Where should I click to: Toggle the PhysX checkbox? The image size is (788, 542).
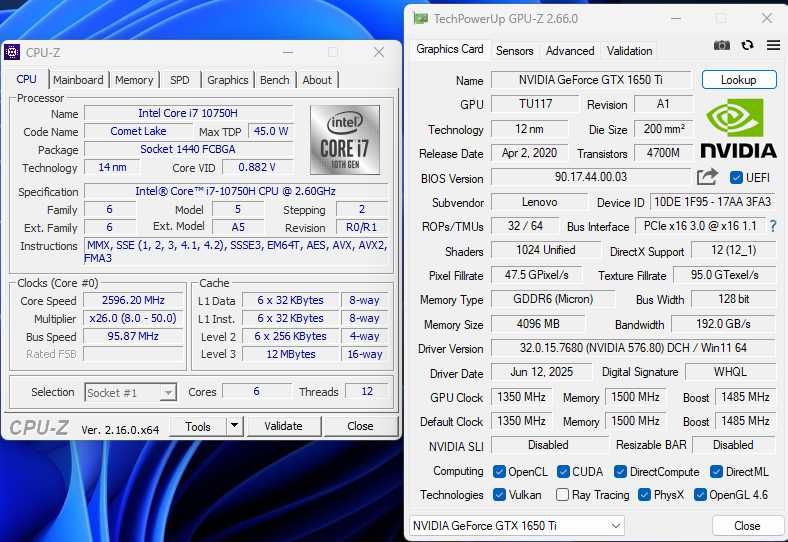click(x=644, y=495)
